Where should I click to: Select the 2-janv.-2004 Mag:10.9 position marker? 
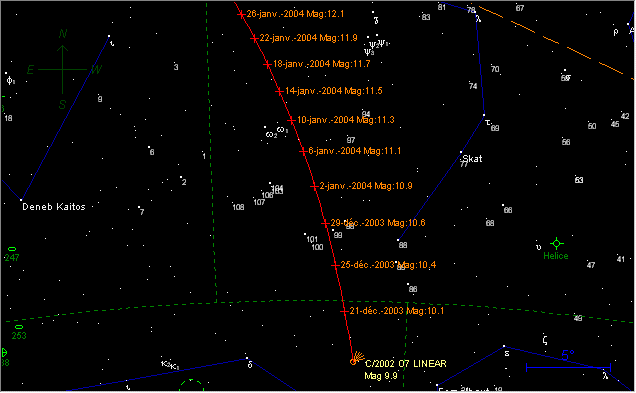tap(314, 187)
